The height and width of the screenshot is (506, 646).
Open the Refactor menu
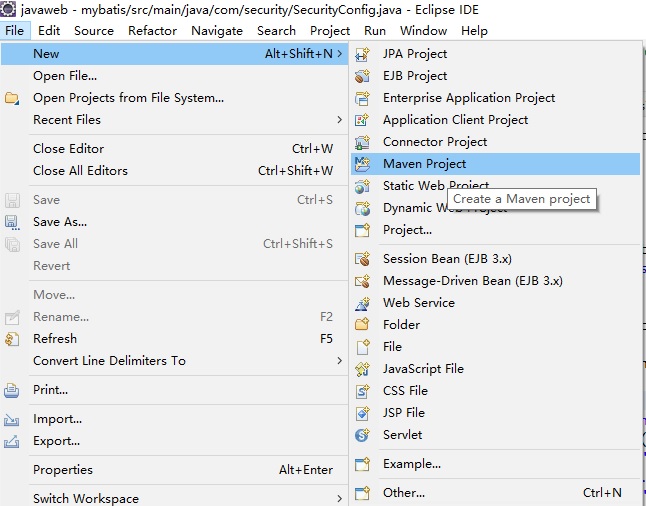[152, 30]
